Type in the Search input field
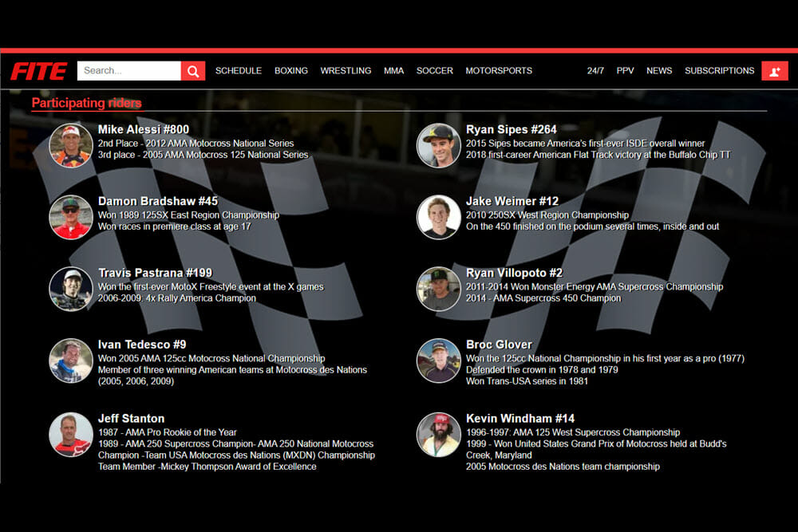This screenshot has width=798, height=532. (x=128, y=71)
